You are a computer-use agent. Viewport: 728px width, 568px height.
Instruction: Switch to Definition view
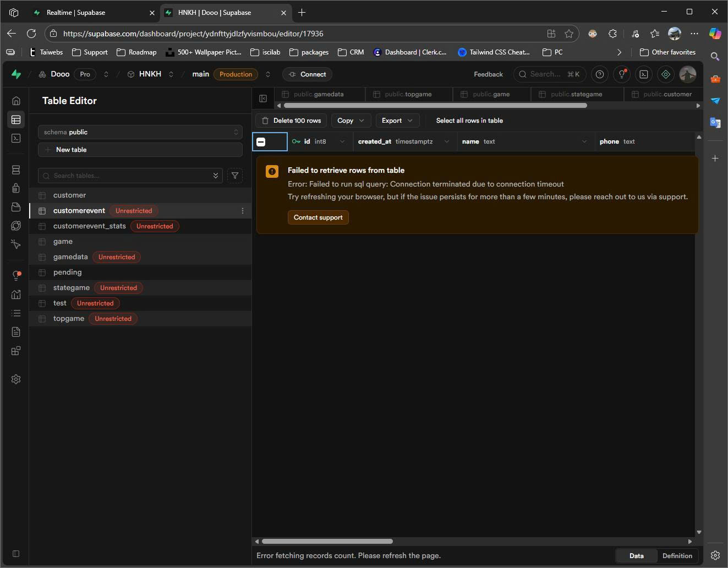(677, 556)
